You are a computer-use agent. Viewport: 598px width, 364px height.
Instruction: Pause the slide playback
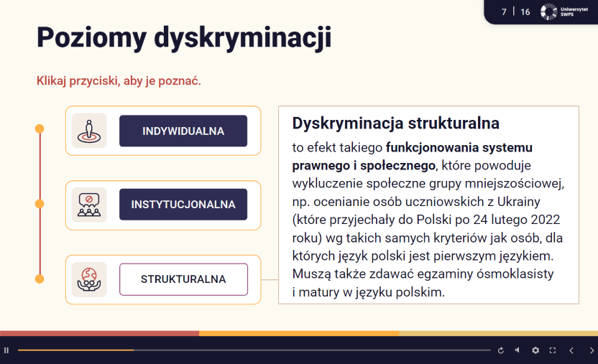(x=6, y=350)
